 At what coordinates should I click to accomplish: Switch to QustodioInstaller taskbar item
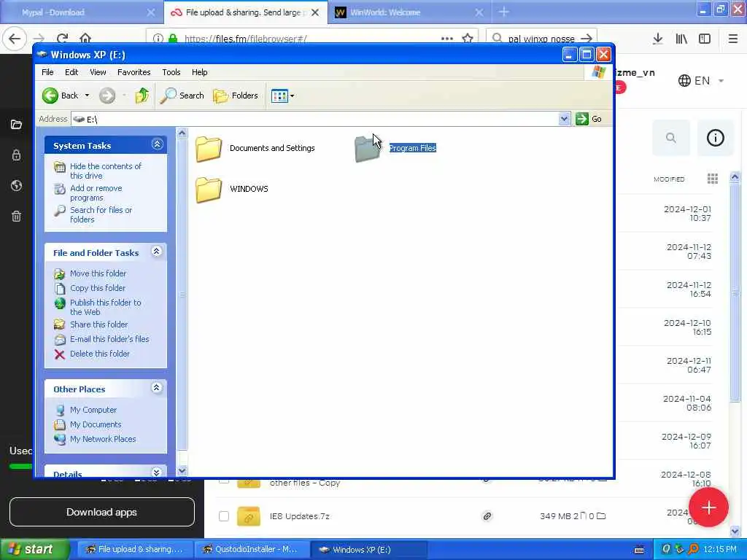pos(251,550)
